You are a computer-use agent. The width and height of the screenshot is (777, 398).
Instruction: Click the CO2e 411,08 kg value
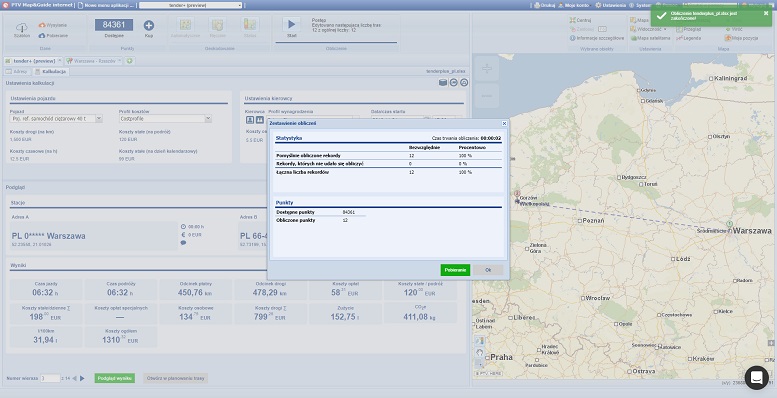[419, 316]
